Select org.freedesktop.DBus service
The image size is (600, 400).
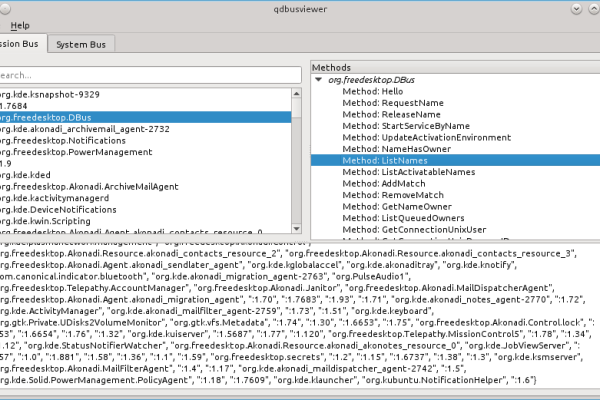click(x=145, y=118)
